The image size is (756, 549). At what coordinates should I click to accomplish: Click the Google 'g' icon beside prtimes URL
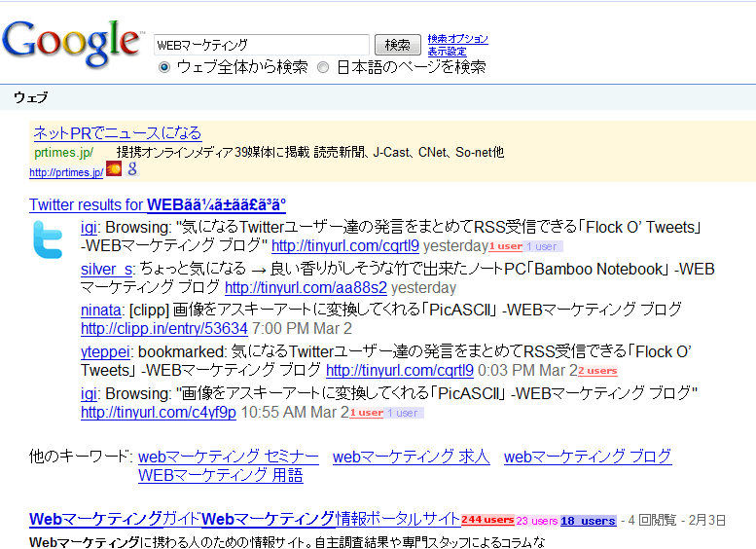pos(132,168)
